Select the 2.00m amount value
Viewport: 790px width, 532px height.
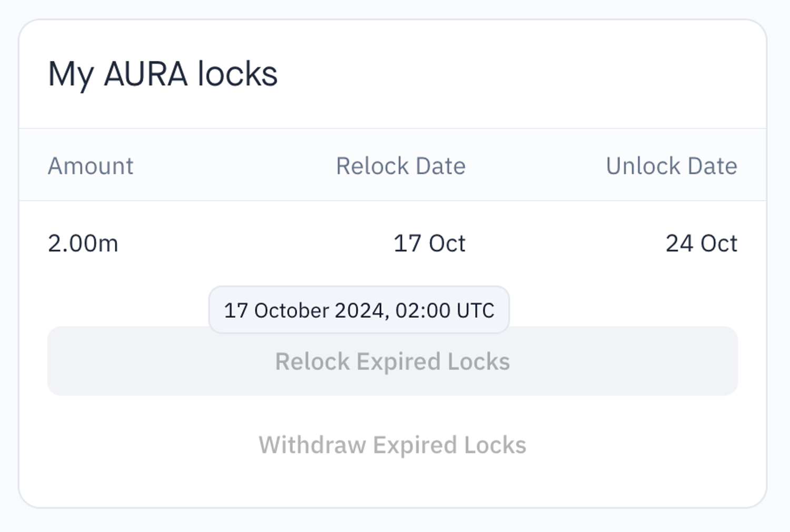[x=83, y=244]
